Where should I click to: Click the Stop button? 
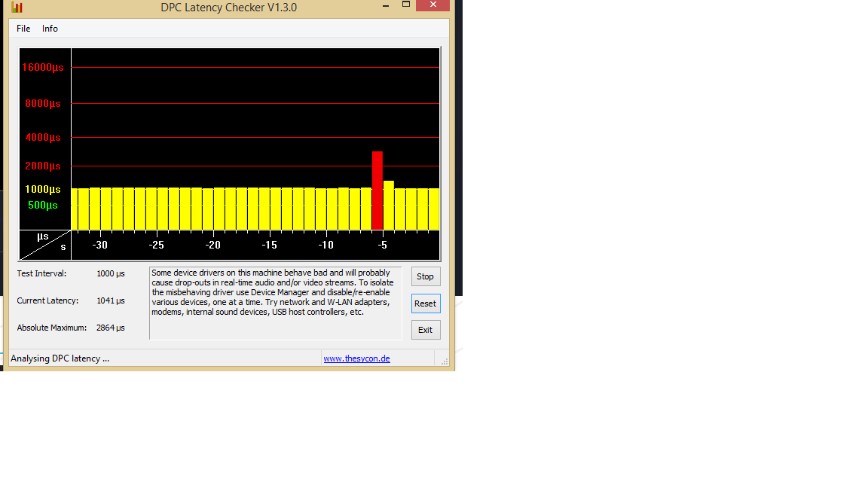[x=425, y=276]
